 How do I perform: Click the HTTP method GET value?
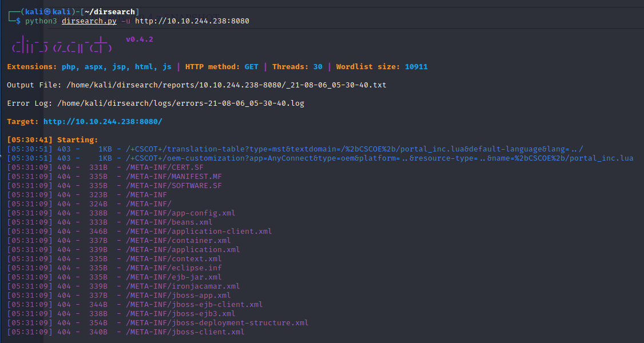coord(251,67)
